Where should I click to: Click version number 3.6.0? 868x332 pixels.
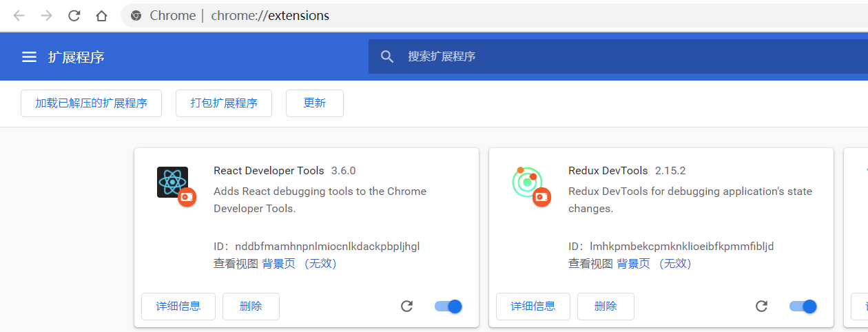[344, 171]
